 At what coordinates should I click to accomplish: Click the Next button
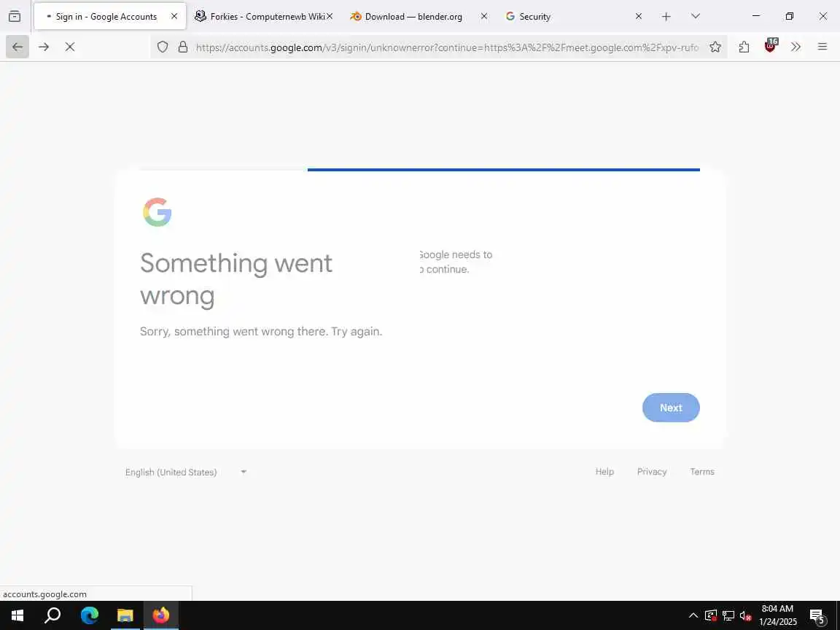pos(671,408)
